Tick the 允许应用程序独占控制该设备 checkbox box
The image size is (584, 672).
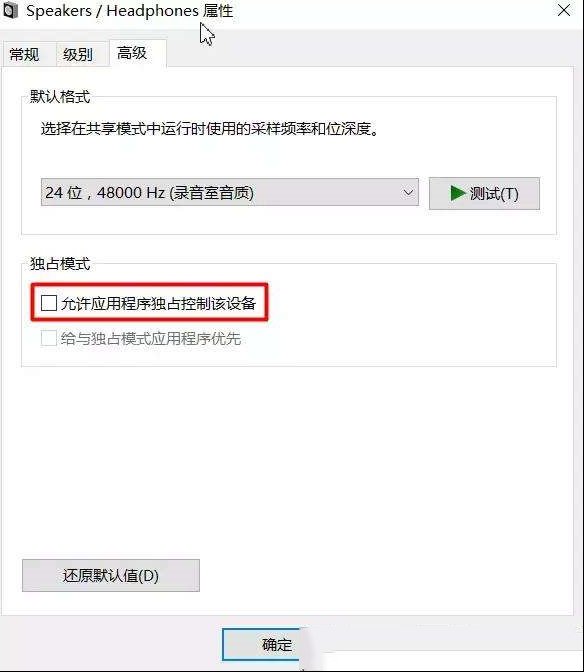pyautogui.click(x=49, y=303)
